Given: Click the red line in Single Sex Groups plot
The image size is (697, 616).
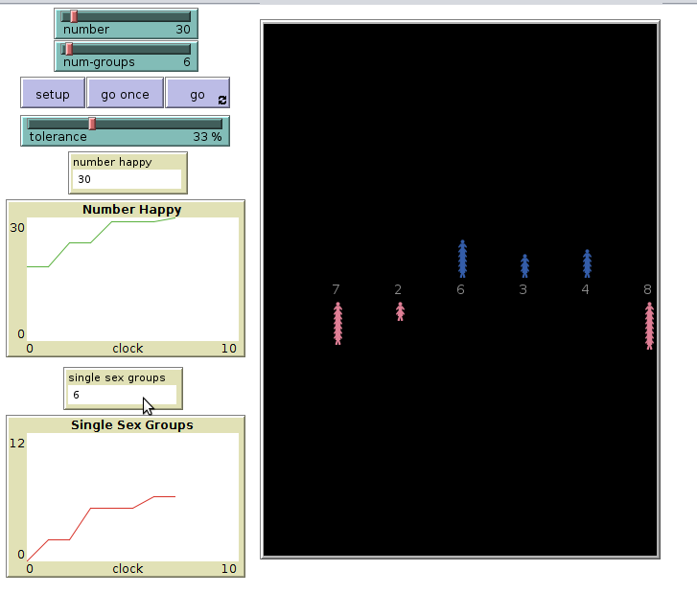Looking at the screenshot, I should tap(110, 508).
